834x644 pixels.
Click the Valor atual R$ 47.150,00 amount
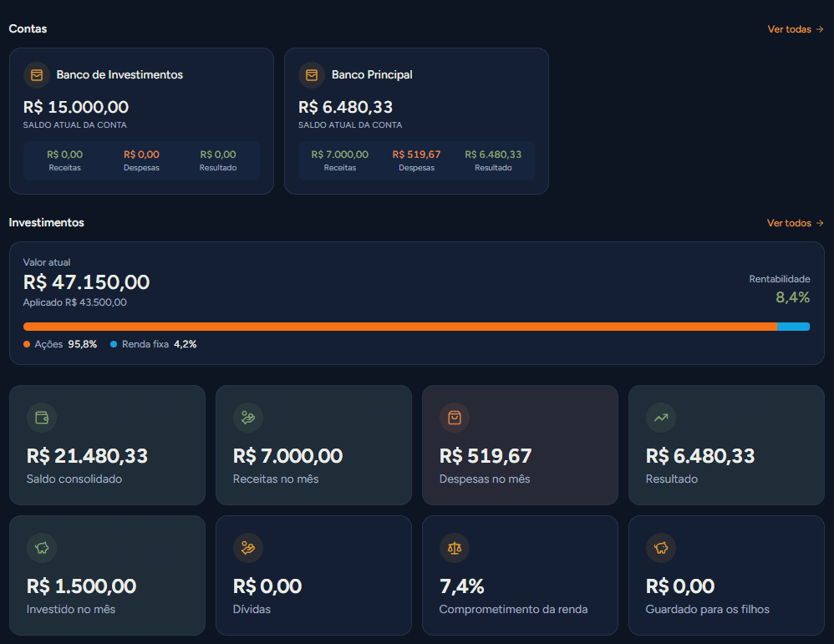tap(86, 281)
